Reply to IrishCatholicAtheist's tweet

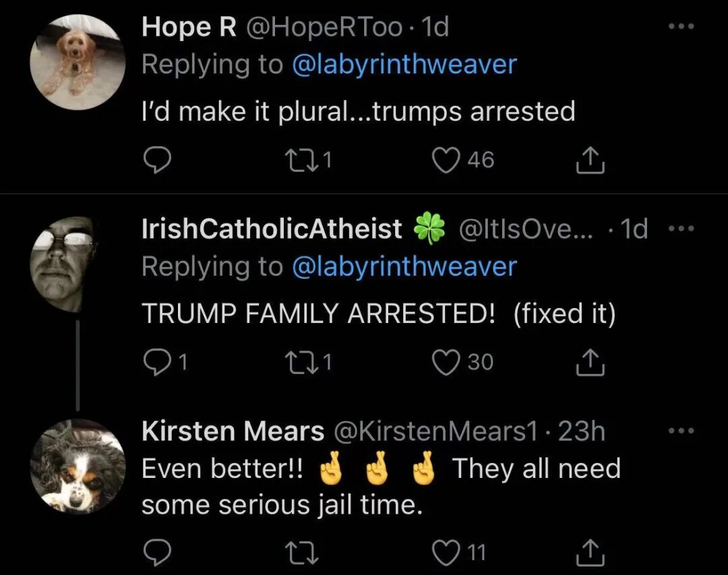(157, 362)
